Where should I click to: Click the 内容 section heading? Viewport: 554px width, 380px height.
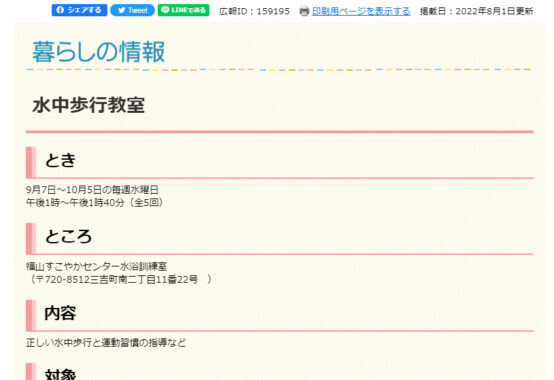tap(60, 313)
